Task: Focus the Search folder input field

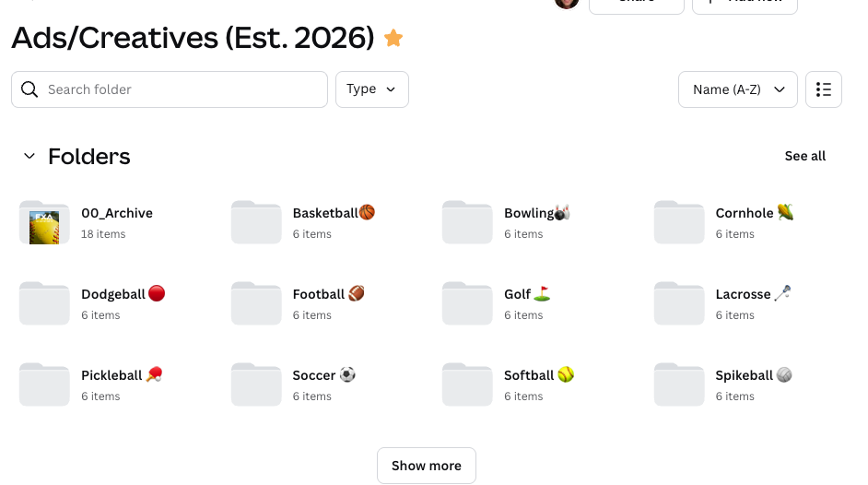Action: pos(184,89)
